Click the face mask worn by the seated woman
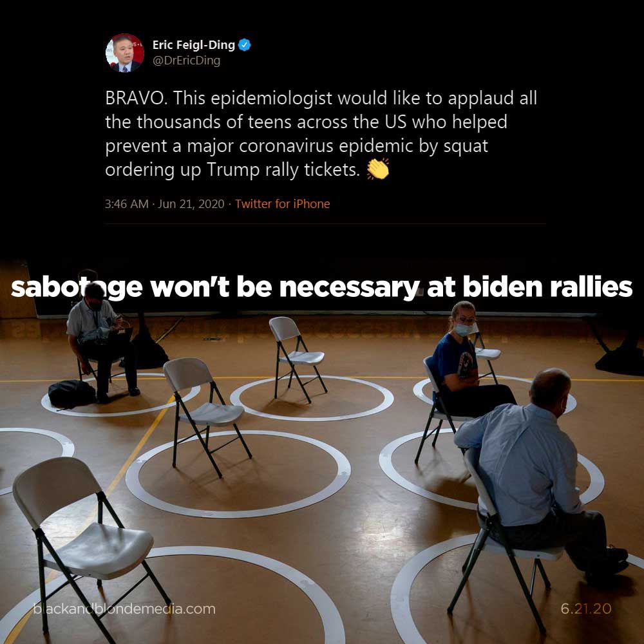Image resolution: width=644 pixels, height=644 pixels. click(x=464, y=329)
